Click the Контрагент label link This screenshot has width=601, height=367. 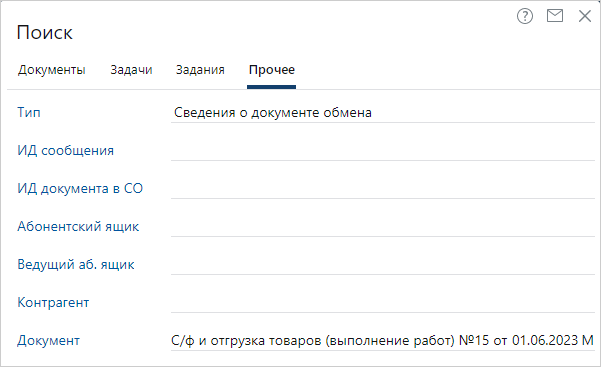pos(53,303)
